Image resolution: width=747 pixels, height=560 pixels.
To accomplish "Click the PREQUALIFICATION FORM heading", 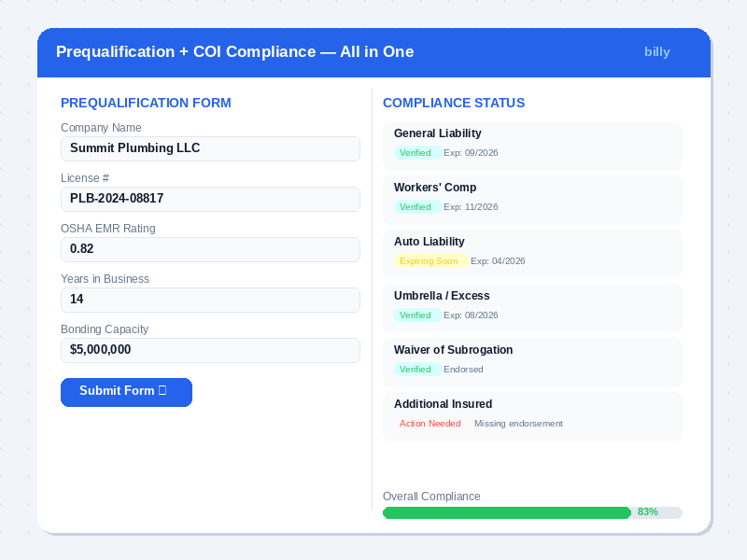I will [x=146, y=103].
